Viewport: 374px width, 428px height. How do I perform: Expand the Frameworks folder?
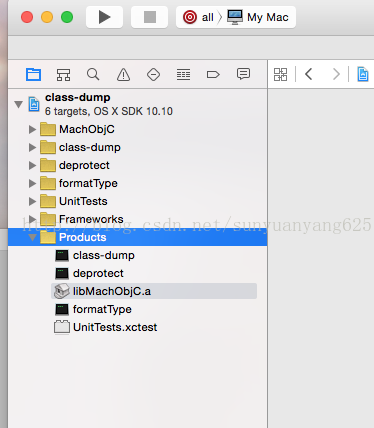[x=32, y=219]
